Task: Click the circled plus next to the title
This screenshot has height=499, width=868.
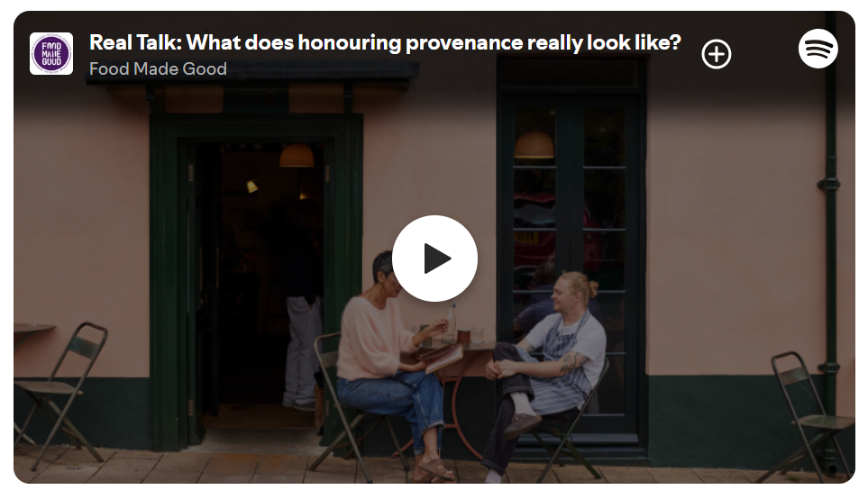Action: pyautogui.click(x=717, y=54)
